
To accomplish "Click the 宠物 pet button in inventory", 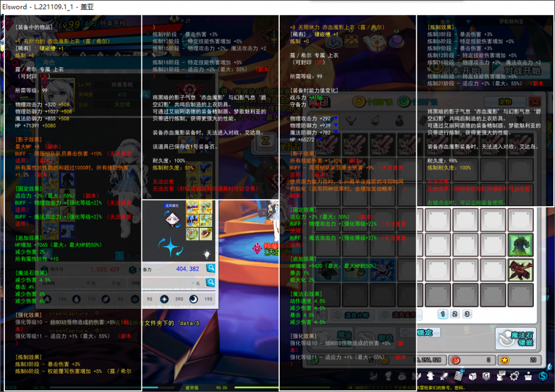I will click(x=505, y=102).
